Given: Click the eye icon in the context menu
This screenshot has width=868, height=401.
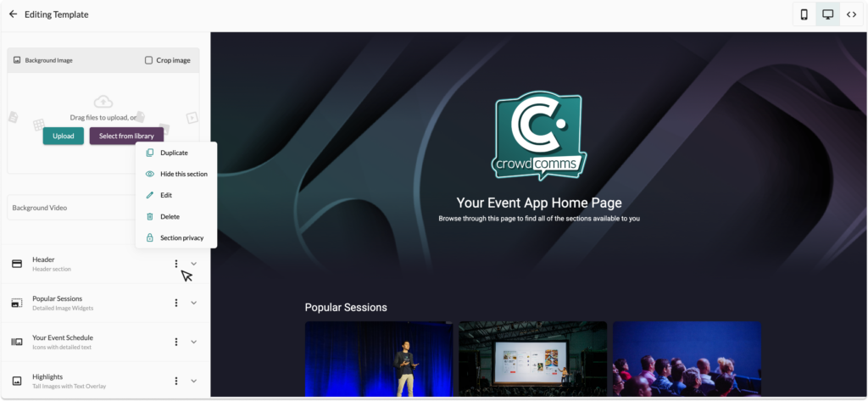Looking at the screenshot, I should pos(149,174).
